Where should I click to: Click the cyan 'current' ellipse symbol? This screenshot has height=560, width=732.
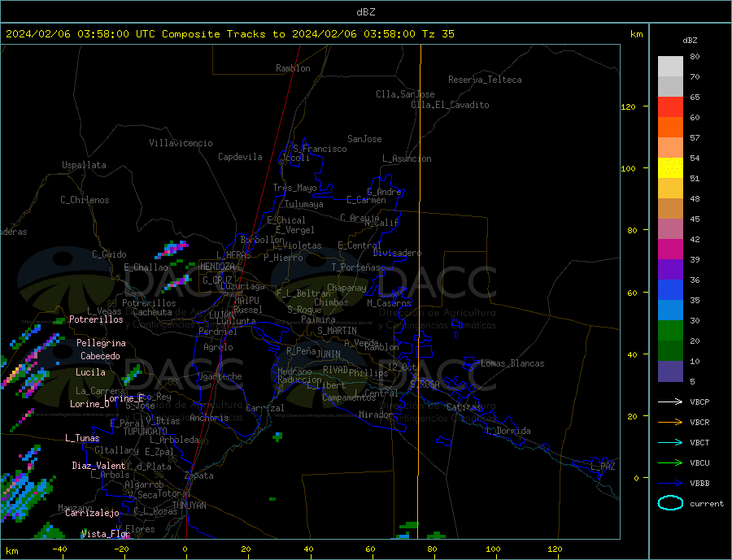[x=670, y=503]
